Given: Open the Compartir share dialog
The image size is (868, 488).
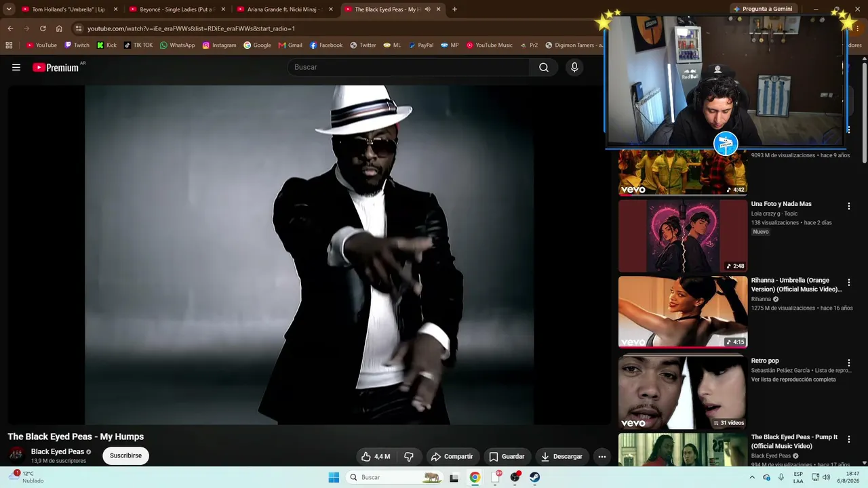Looking at the screenshot, I should coord(452,456).
